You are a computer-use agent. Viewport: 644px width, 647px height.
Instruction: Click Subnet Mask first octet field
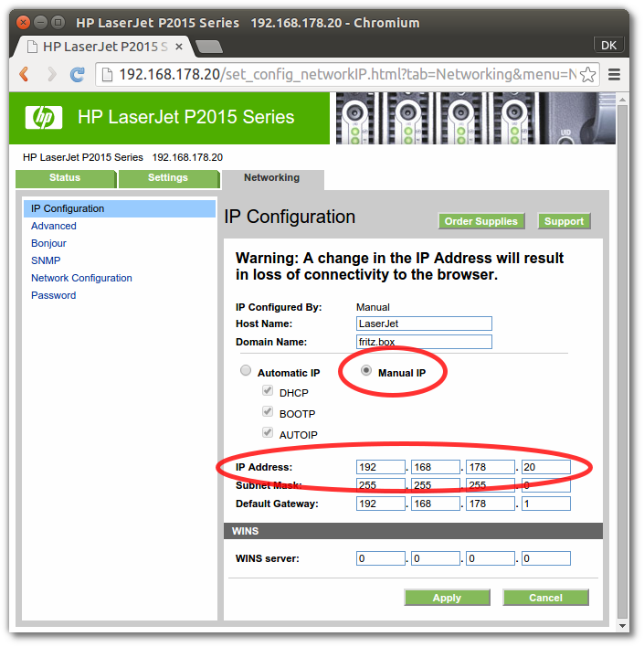381,485
